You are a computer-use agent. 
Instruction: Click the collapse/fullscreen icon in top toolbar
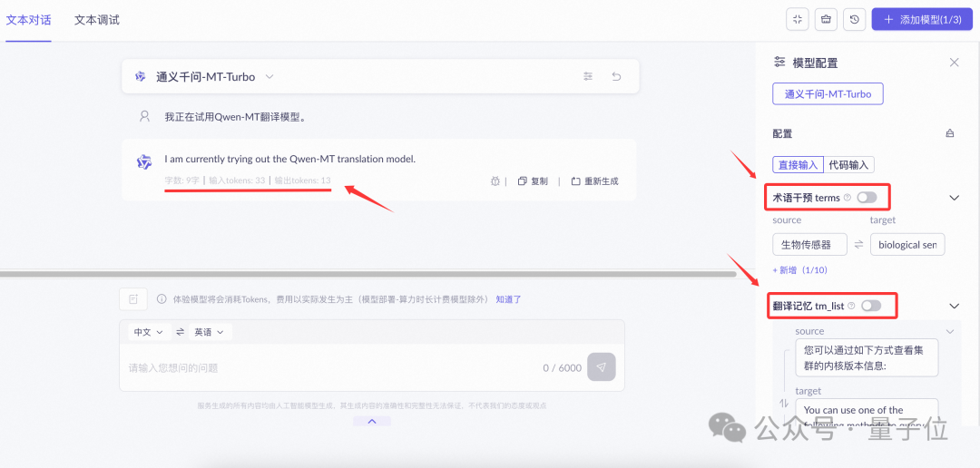click(798, 19)
